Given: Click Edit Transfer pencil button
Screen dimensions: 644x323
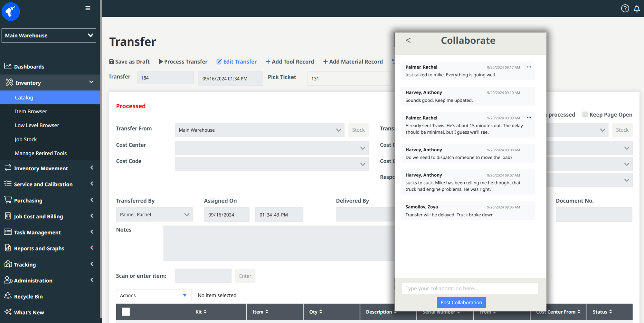Looking at the screenshot, I should pyautogui.click(x=236, y=62).
